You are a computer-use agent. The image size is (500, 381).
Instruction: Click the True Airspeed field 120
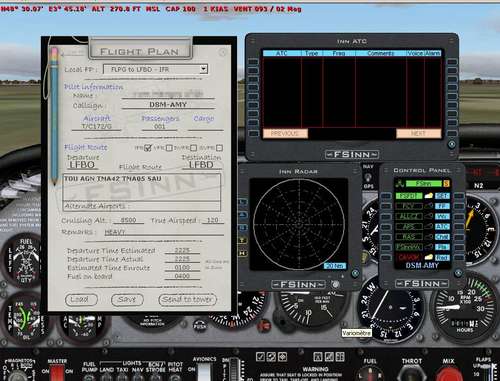tap(212, 220)
